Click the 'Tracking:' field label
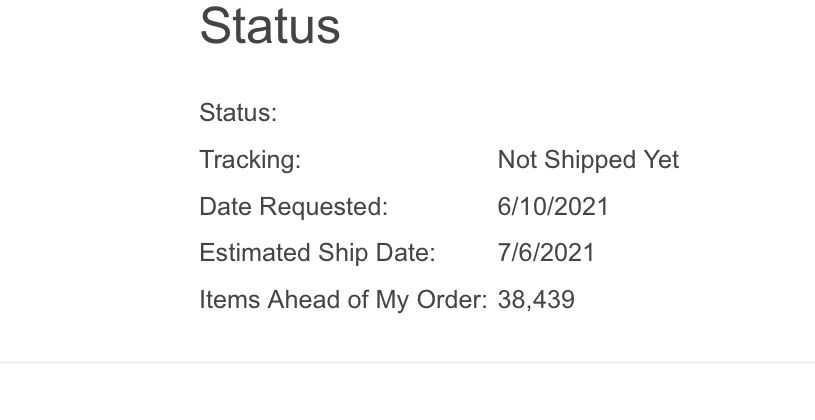The width and height of the screenshot is (815, 420). point(251,160)
